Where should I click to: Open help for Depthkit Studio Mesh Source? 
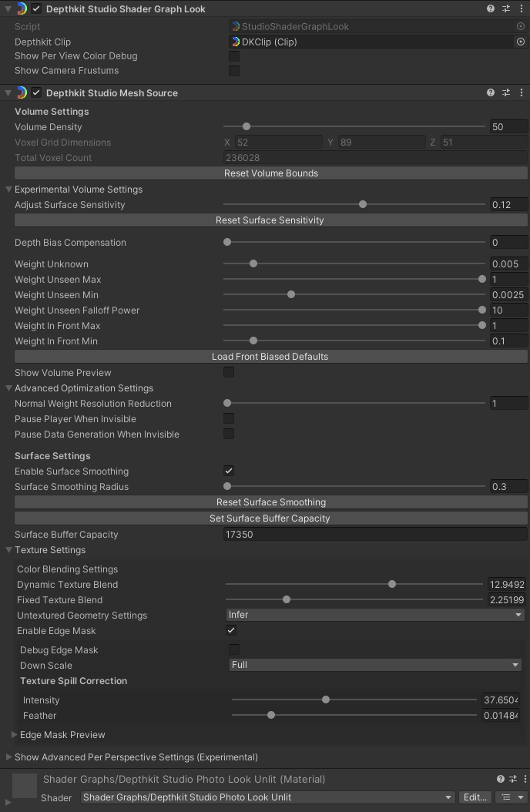[491, 92]
